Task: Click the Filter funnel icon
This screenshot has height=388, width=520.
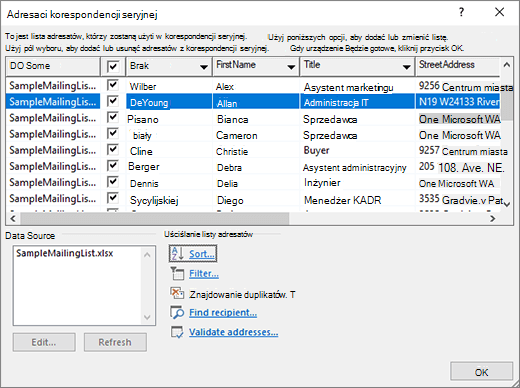Action: click(x=177, y=273)
